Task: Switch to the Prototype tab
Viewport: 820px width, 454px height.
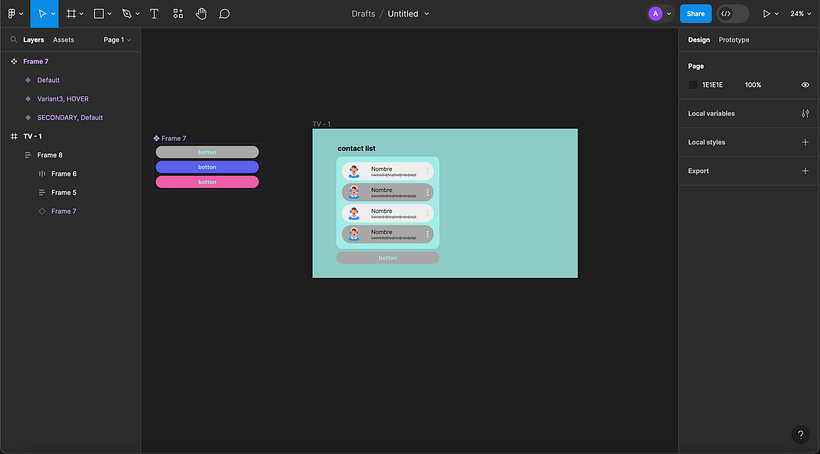Action: tap(733, 40)
